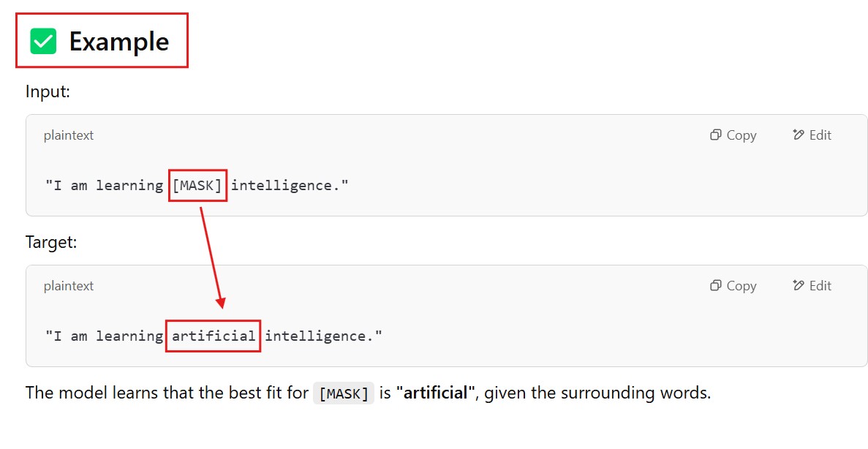
Task: Click the red arrow between the code blocks
Action: click(211, 257)
